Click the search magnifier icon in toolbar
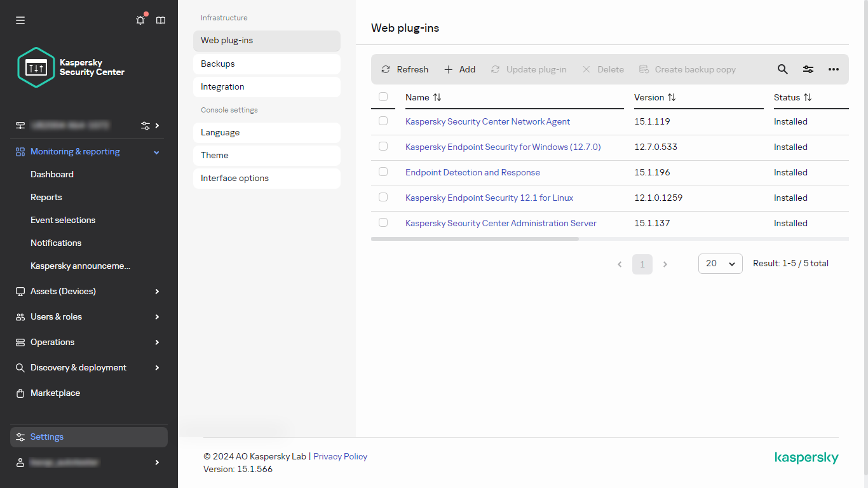The width and height of the screenshot is (868, 488). click(783, 69)
